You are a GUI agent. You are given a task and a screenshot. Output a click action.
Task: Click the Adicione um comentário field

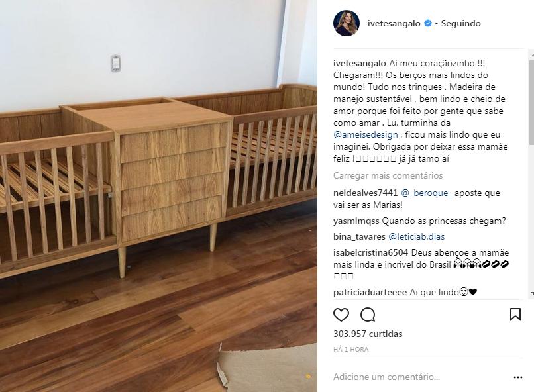point(421,377)
